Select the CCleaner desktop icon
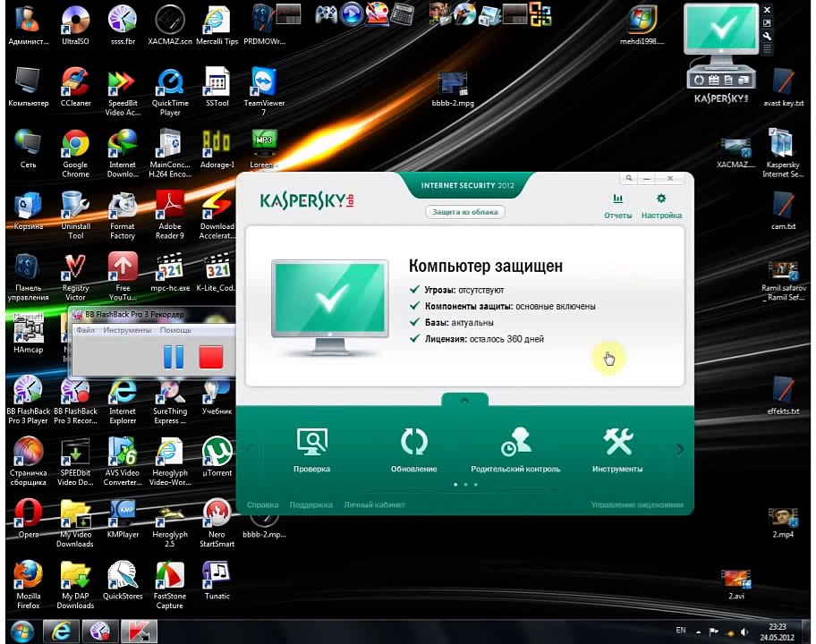The image size is (816, 644). 75,88
